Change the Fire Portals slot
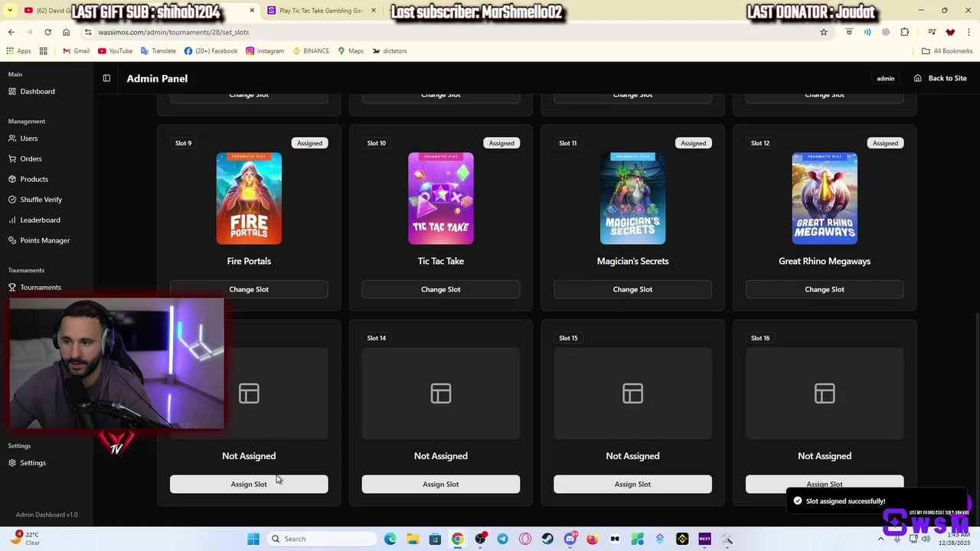This screenshot has height=551, width=980. (249, 289)
